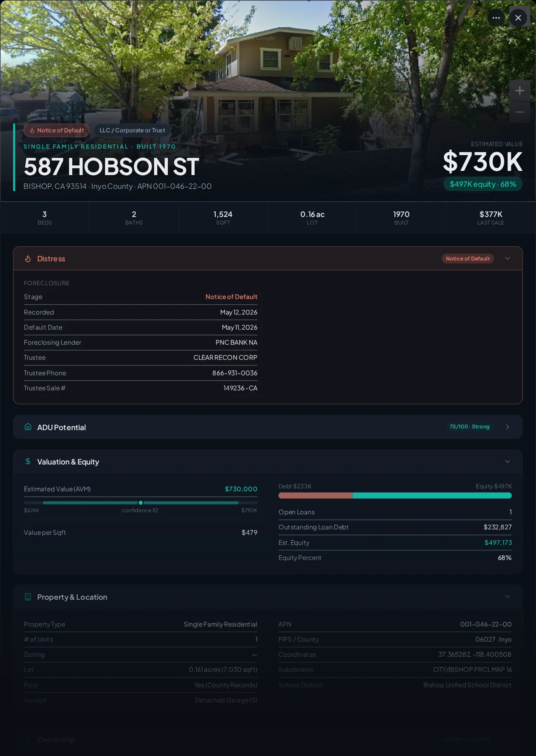Screen dimensions: 536x756
Task: Click the Estimated Value (AVM) $730,000 figure
Action: [x=241, y=489]
